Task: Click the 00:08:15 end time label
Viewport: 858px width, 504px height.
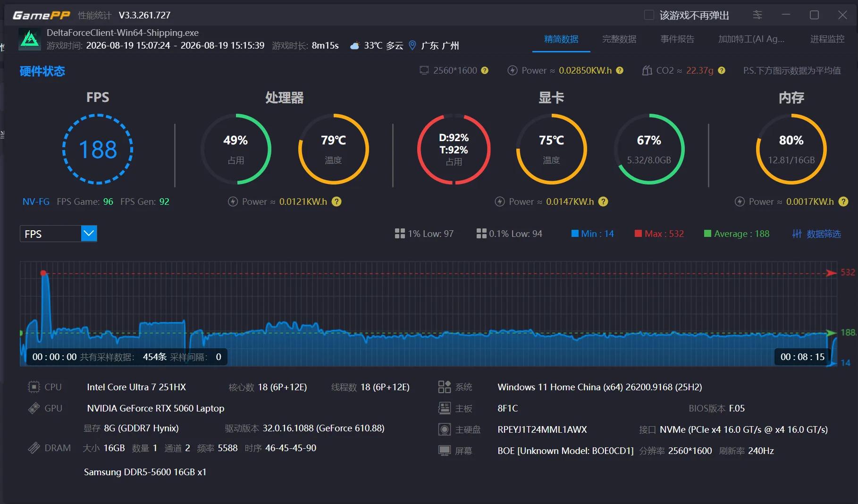Action: point(802,357)
